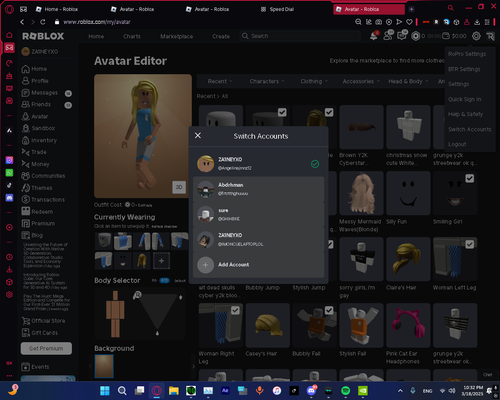Click the RoPro icon in Roblox header
The image size is (500, 400).
[490, 36]
